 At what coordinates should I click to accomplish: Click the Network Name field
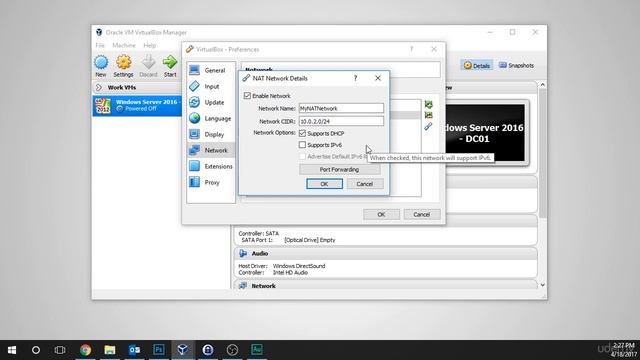(x=341, y=108)
